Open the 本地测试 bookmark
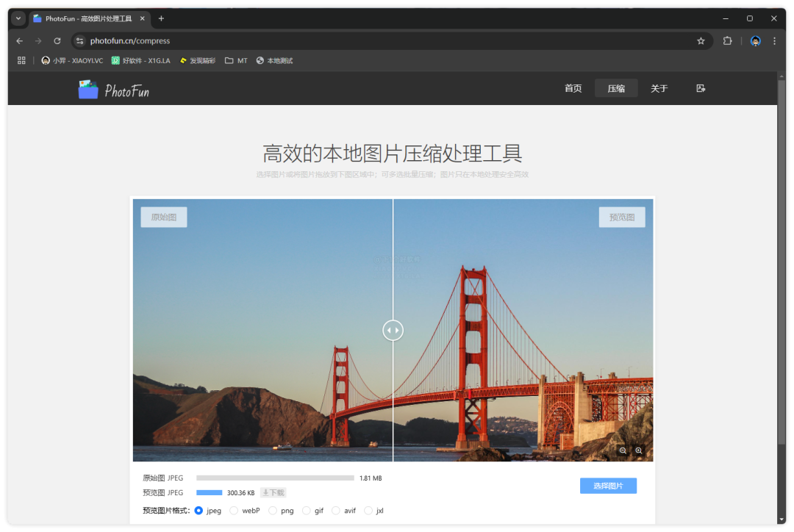The height and width of the screenshot is (532, 794). (274, 61)
